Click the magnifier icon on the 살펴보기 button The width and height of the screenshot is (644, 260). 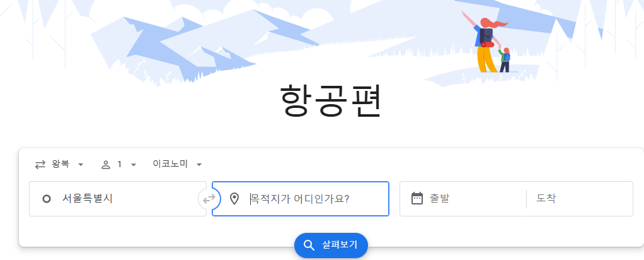pos(309,245)
